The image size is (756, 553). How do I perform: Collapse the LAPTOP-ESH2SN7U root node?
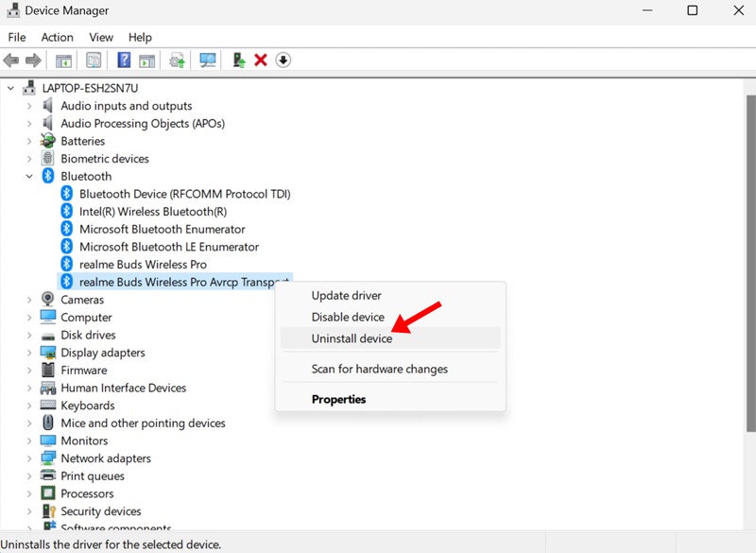[x=11, y=88]
